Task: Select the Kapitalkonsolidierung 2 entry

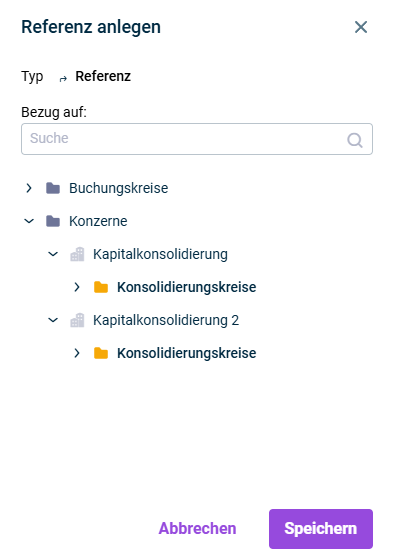Action: [x=166, y=320]
